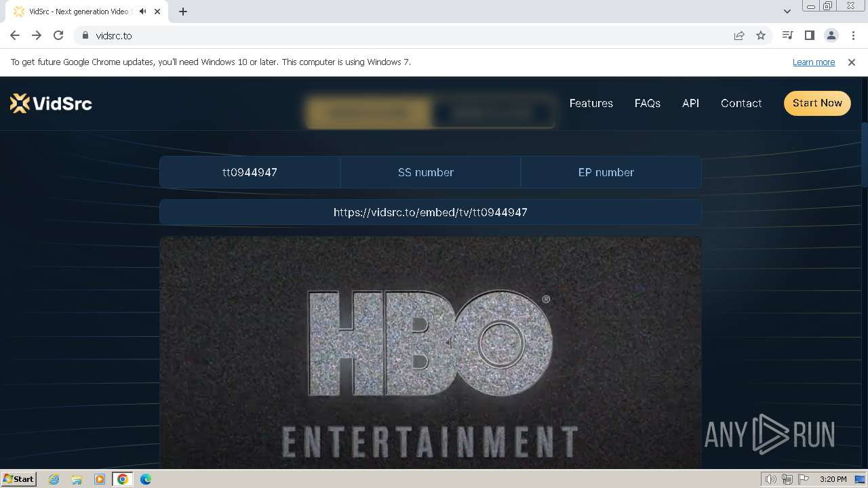The height and width of the screenshot is (488, 868).
Task: Open system volume control in tray
Action: click(x=771, y=479)
